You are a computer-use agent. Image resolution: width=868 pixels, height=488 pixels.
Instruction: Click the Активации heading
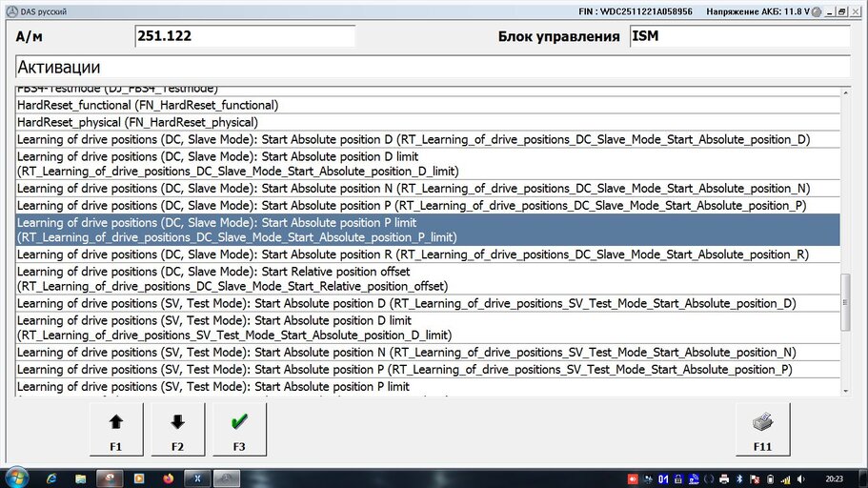[x=59, y=67]
